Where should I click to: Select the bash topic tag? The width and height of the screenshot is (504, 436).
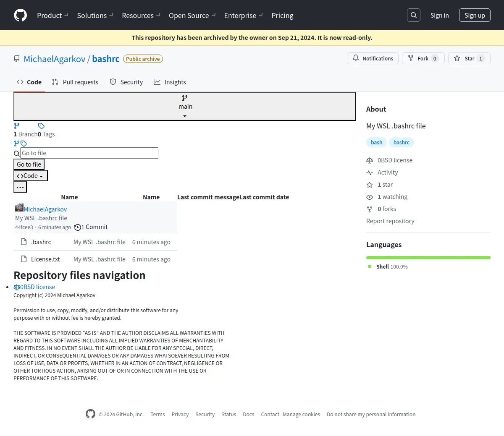[377, 142]
